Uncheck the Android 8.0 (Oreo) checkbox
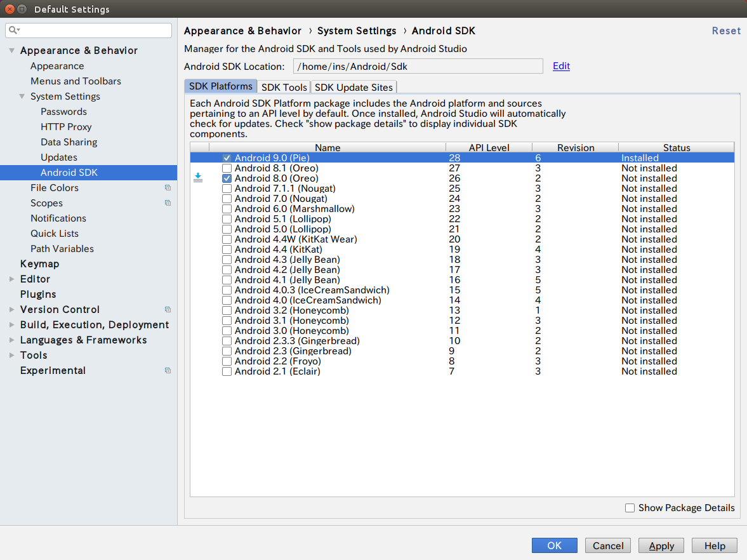This screenshot has width=747, height=560. tap(227, 178)
